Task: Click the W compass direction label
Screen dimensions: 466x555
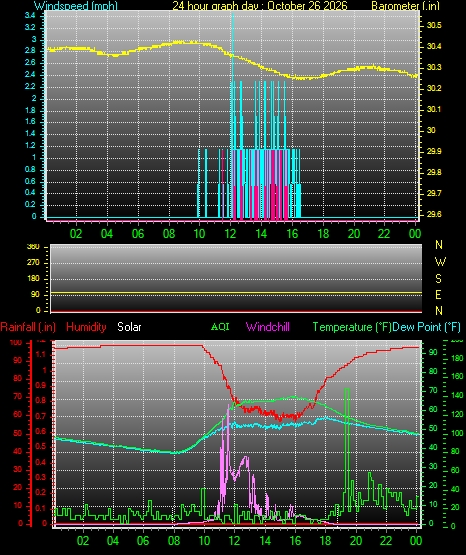Action: coord(440,262)
